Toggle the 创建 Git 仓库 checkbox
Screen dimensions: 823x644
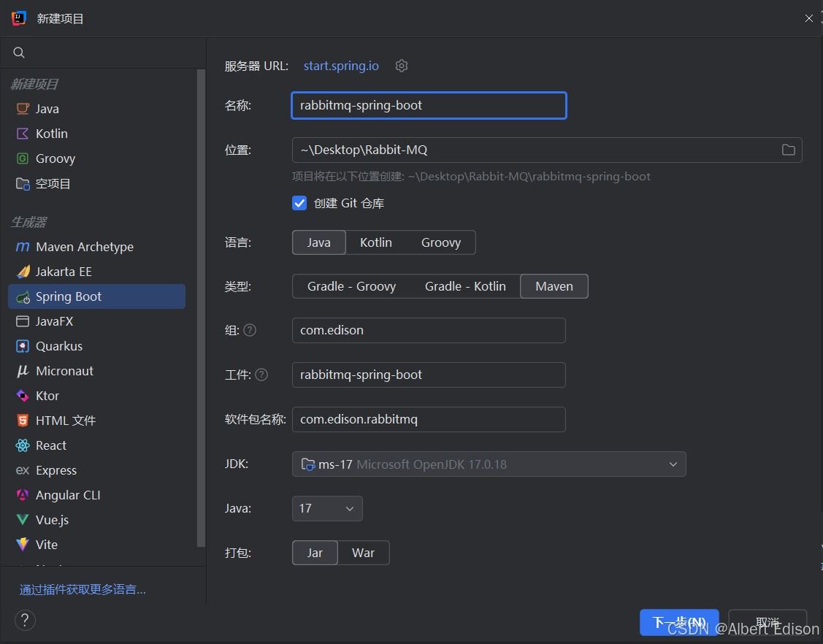(x=299, y=203)
